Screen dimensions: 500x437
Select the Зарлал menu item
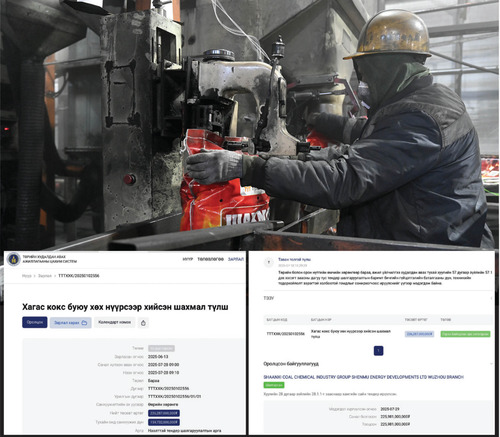236,259
